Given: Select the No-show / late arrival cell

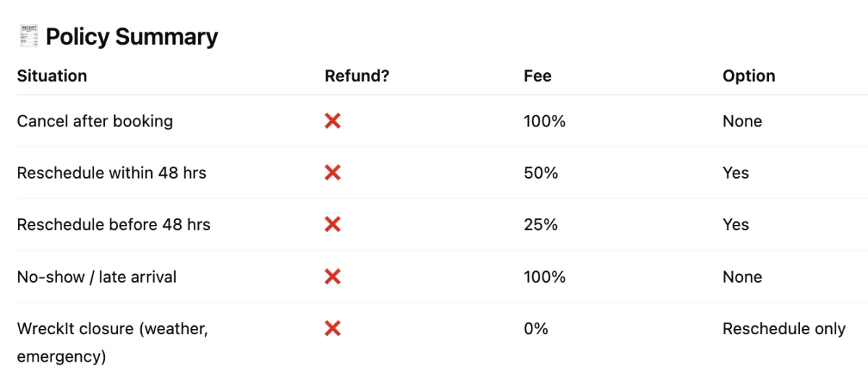Looking at the screenshot, I should point(97,277).
